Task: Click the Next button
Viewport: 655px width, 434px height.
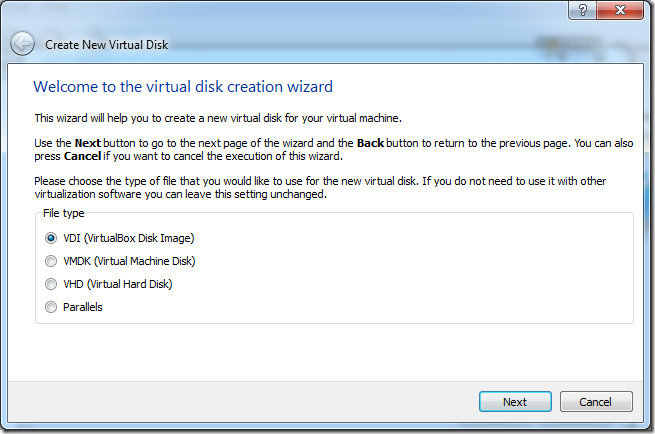Action: (x=515, y=401)
